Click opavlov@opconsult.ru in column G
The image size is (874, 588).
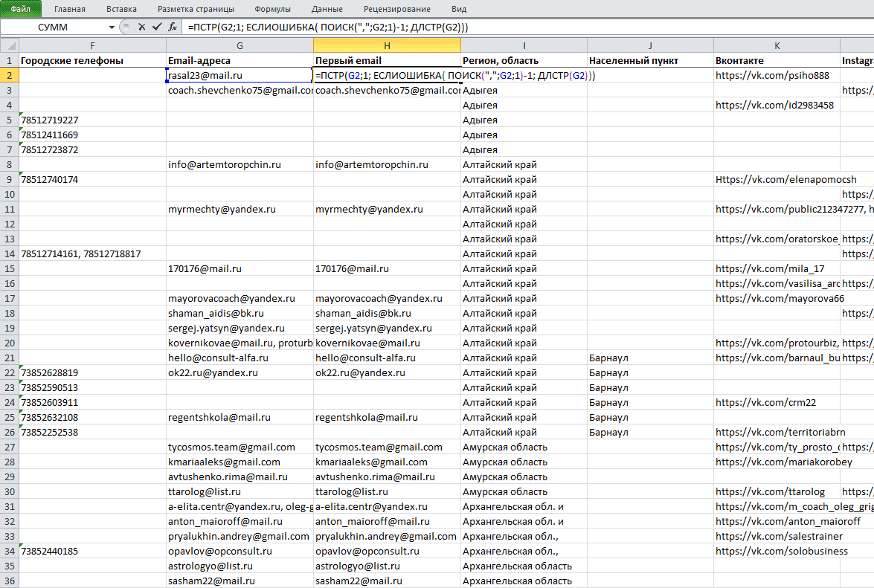240,551
